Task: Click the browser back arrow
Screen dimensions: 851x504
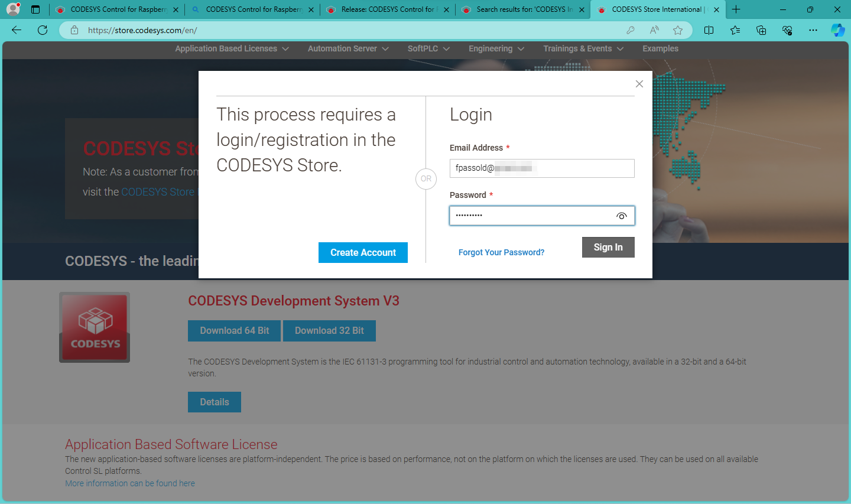Action: [17, 30]
